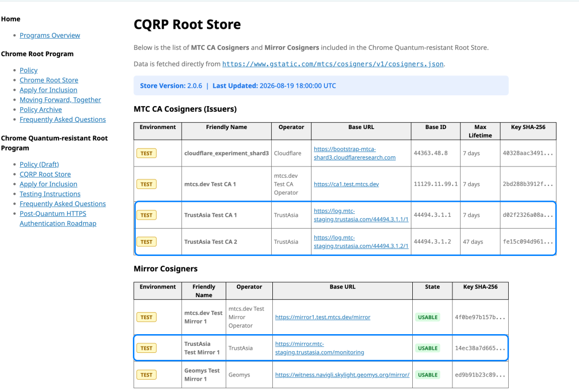Image resolution: width=579 pixels, height=392 pixels.
Task: Open the bootstrap-mtca-shard3.cloudflareresearch.com URL
Action: [354, 153]
